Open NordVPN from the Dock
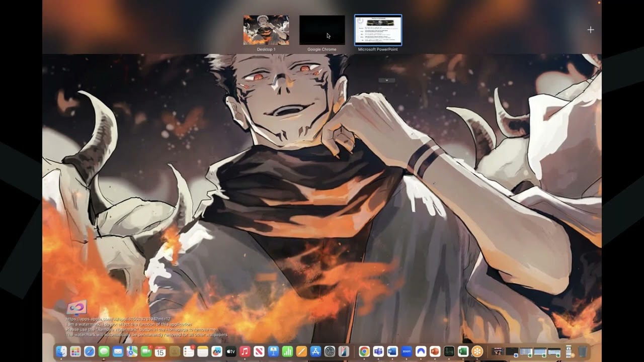The height and width of the screenshot is (362, 644). coord(421,351)
